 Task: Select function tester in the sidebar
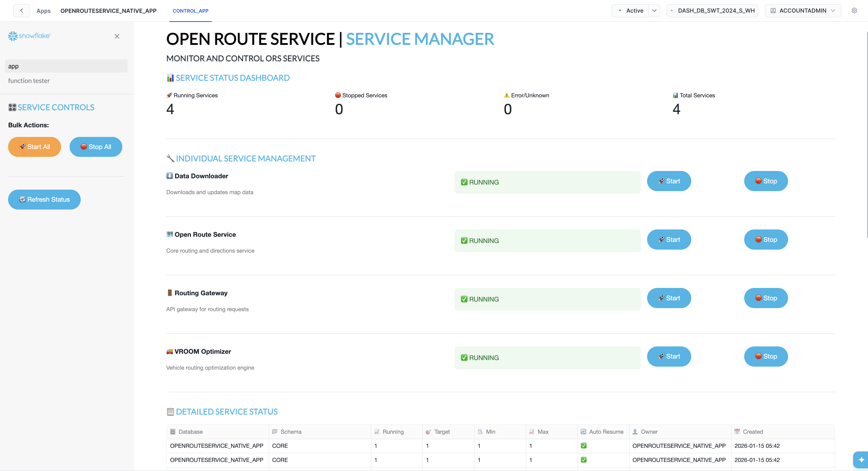(x=29, y=80)
